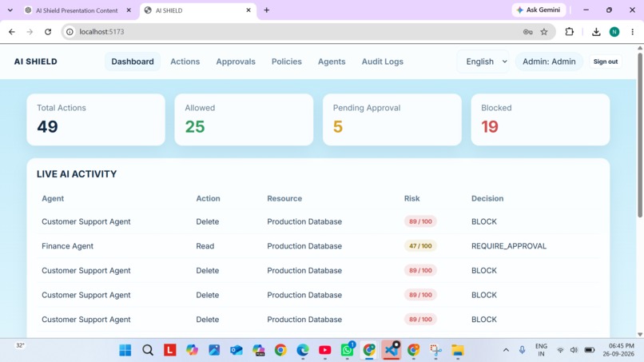Open the Wi-Fi network icon in tray
This screenshot has width=644, height=362.
click(560, 350)
